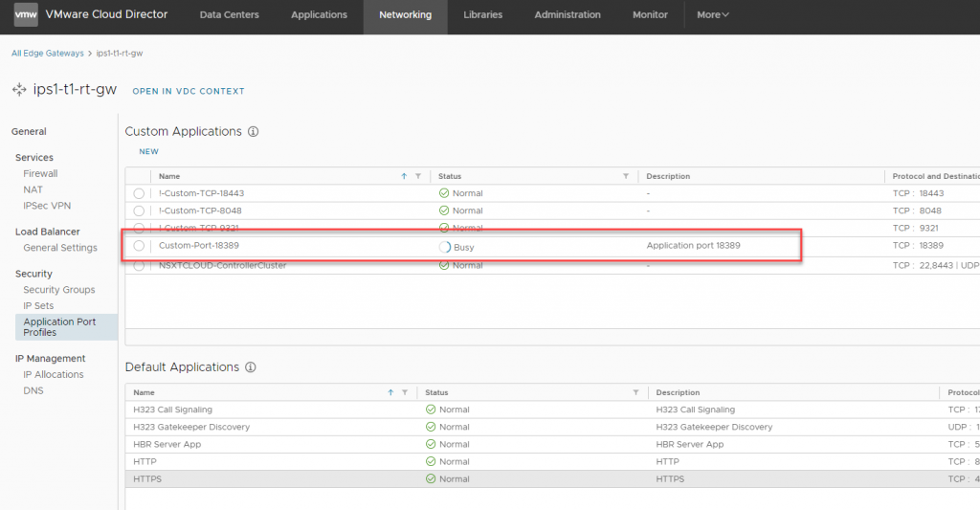Screen dimensions: 980x510
Task: Open Status filter icon in Default Applications
Action: pos(635,393)
